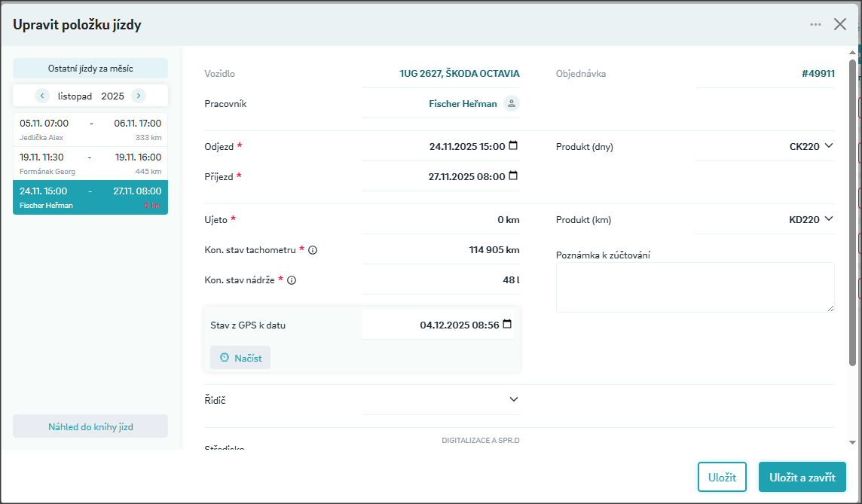The image size is (862, 504).
Task: Select the 19.11. Formánek Georg trip
Action: tap(90, 163)
